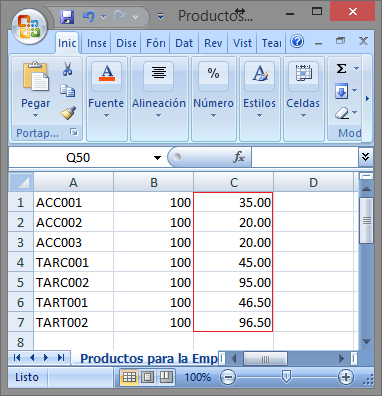Image resolution: width=382 pixels, height=396 pixels.
Task: Select column A header
Action: click(73, 182)
